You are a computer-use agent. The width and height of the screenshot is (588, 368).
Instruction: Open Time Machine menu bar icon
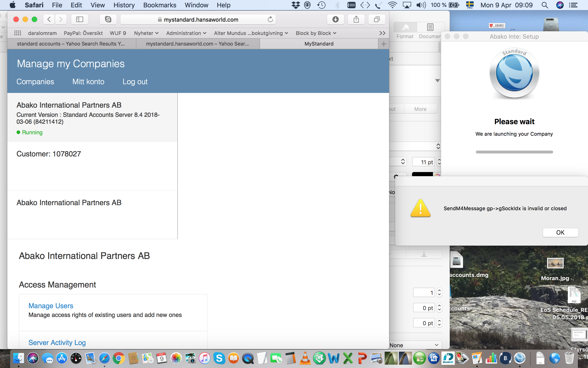tap(321, 5)
